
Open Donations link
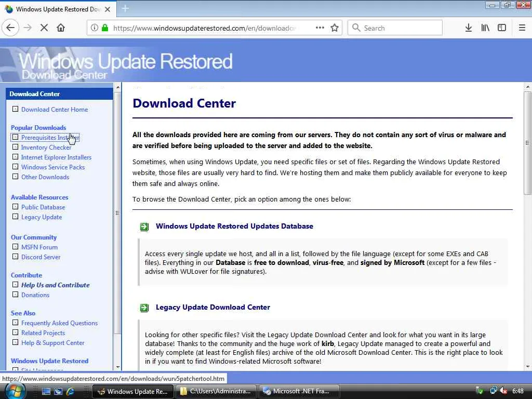tap(35, 295)
